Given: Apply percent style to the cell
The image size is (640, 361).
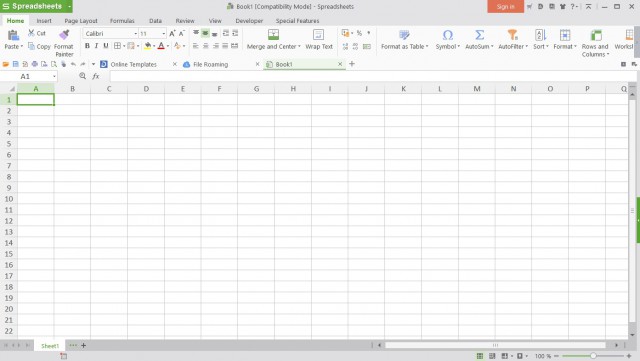Looking at the screenshot, I should tap(359, 33).
